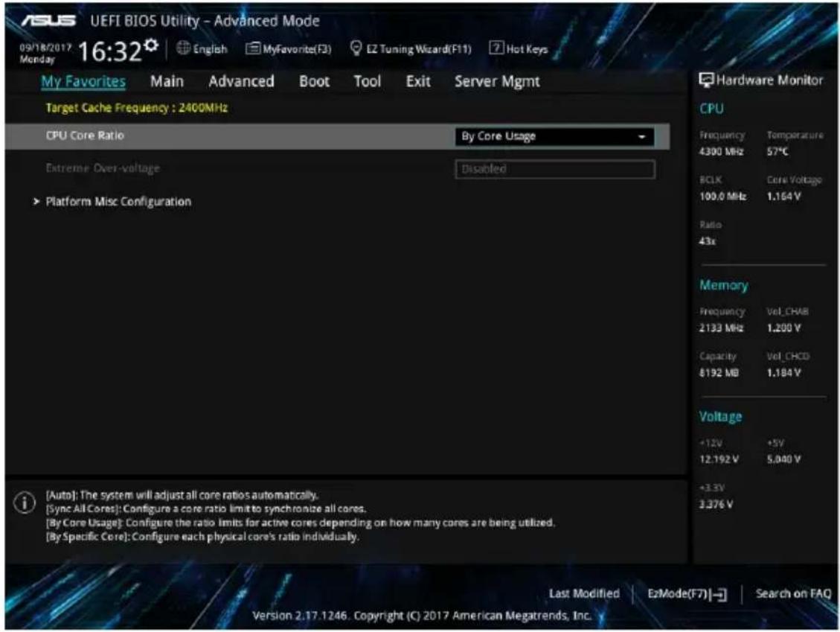Click the Hot Keys question mark icon

(x=496, y=48)
